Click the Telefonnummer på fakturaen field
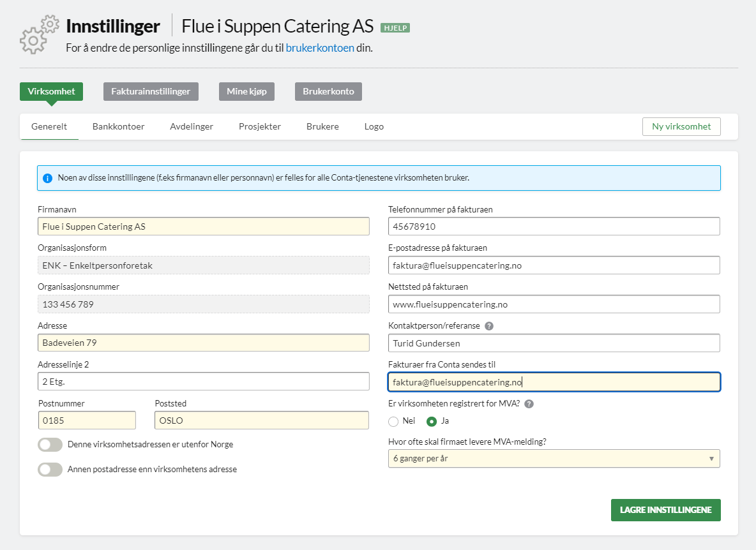756x550 pixels. click(x=554, y=227)
